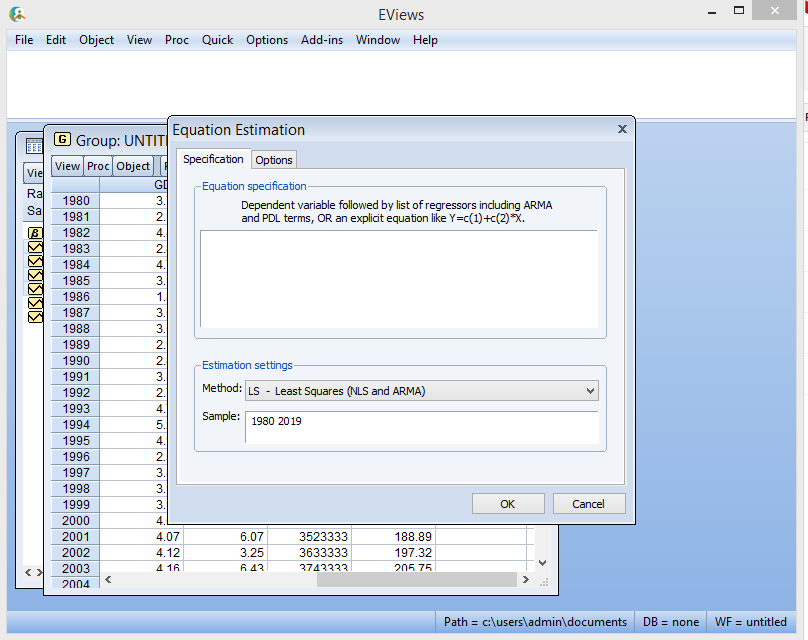Click into the equation specification text box

[x=399, y=279]
